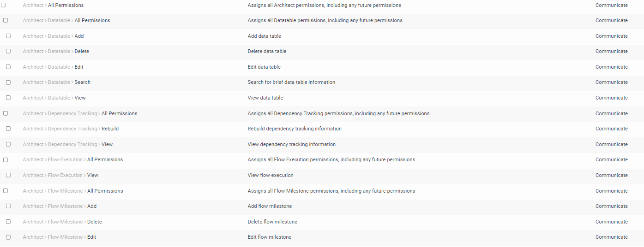Enable Datatable All Permissions checkbox
Viewport: 644px width, 247px height.
6,20
